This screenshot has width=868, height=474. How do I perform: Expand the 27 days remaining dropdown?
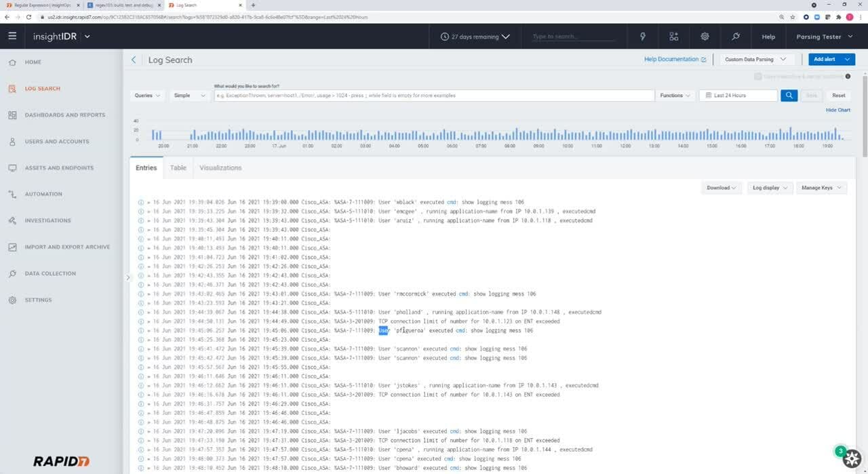coord(475,37)
